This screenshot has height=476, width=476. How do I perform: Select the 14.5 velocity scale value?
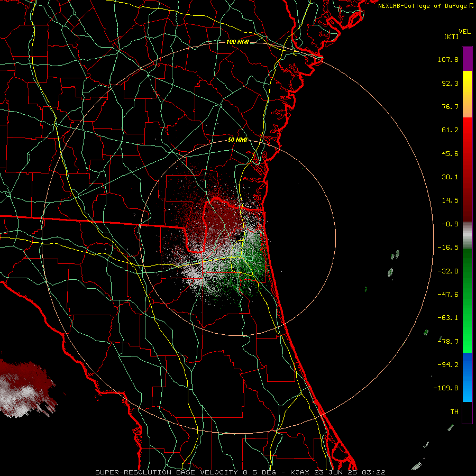(450, 200)
